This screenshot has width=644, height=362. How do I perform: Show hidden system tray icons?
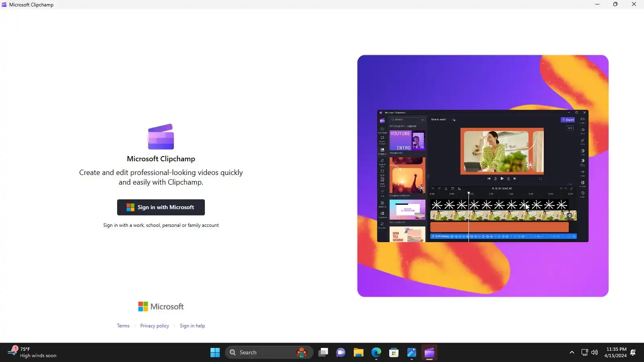point(572,352)
